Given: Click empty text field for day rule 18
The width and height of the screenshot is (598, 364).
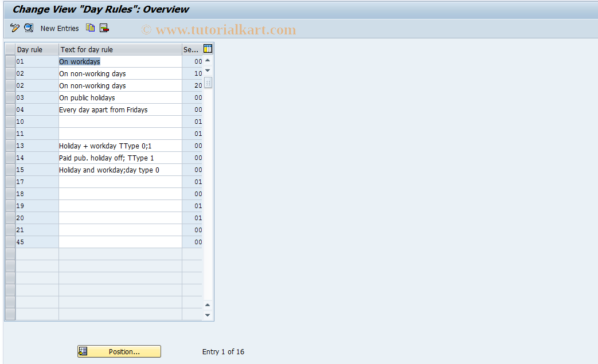Looking at the screenshot, I should coord(120,194).
